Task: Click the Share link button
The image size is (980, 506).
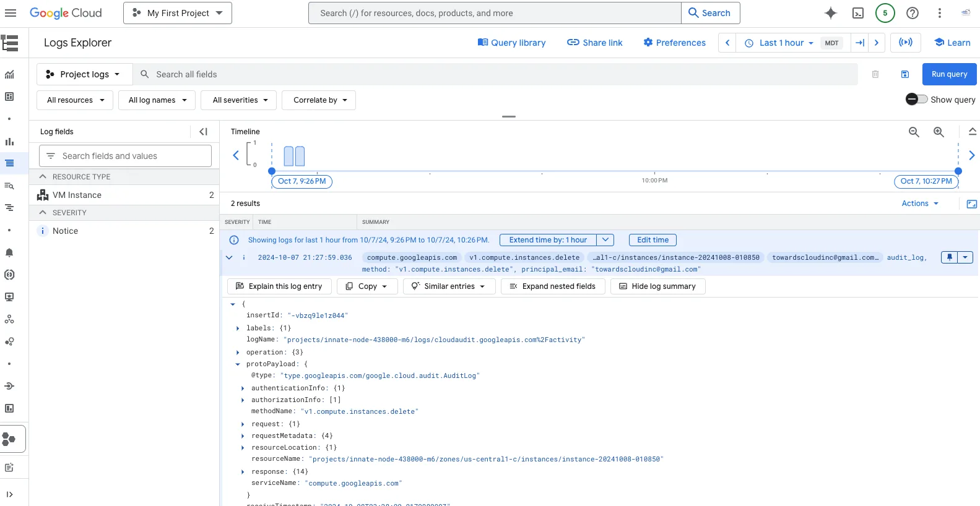Action: click(x=595, y=43)
